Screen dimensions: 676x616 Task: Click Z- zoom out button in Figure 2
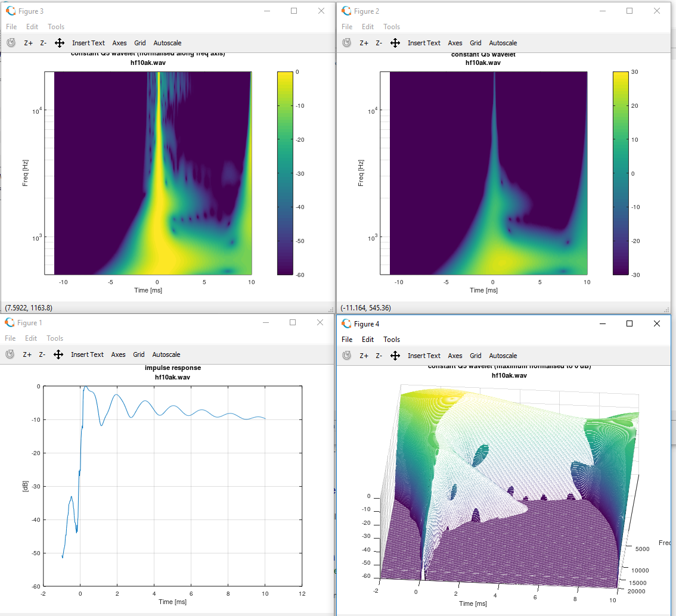pyautogui.click(x=379, y=43)
